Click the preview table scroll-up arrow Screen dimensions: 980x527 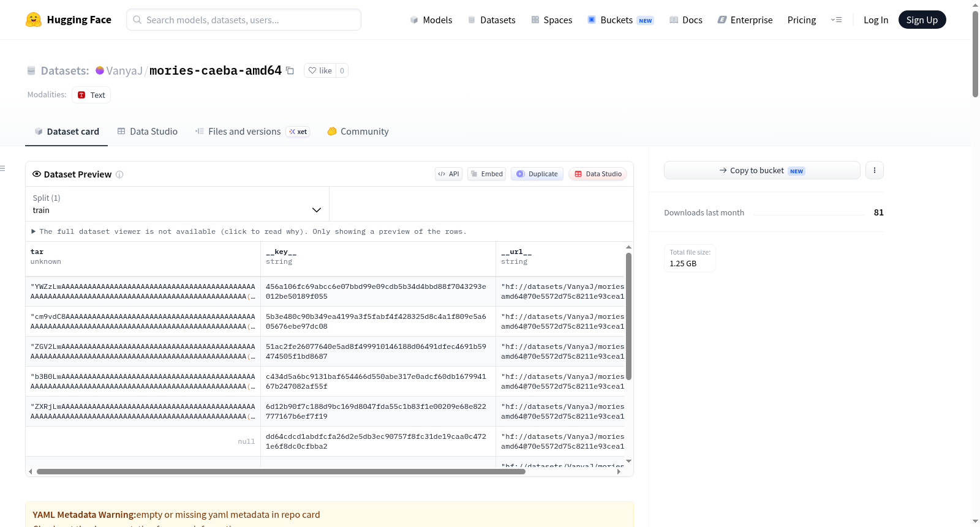[628, 247]
